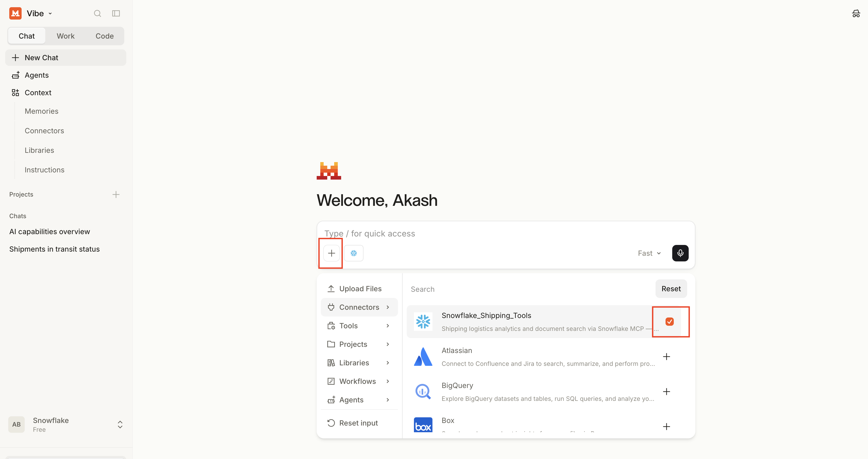Expand the Workflows submenu
This screenshot has height=459, width=868.
point(359,382)
